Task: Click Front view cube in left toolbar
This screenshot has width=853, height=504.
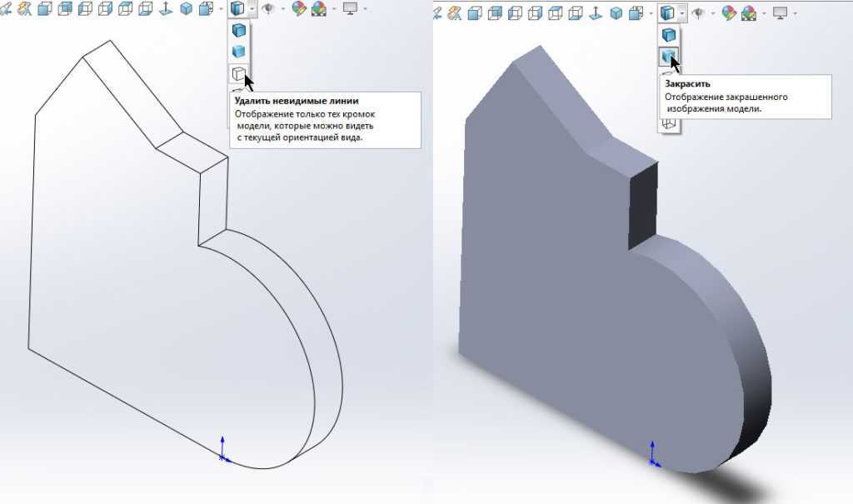Action: (x=45, y=10)
